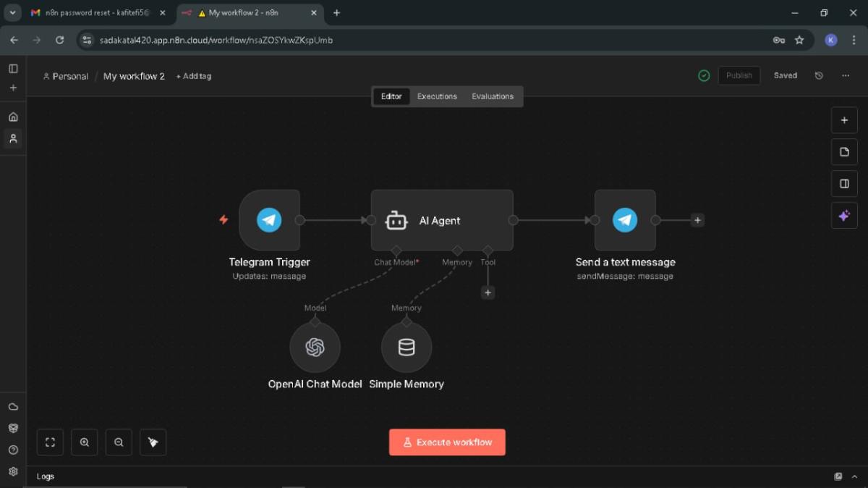Click the Add tag link
This screenshot has width=868, height=488.
(194, 76)
